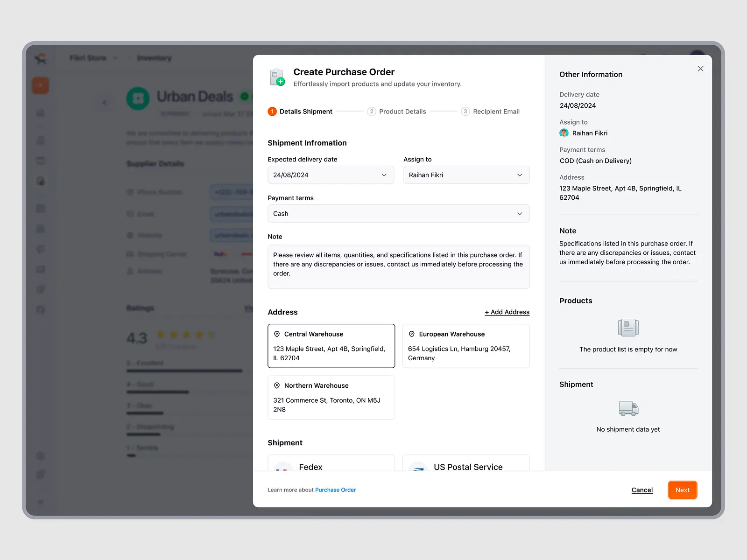The image size is (747, 560).
Task: Open the Assign to dropdown
Action: (x=466, y=175)
